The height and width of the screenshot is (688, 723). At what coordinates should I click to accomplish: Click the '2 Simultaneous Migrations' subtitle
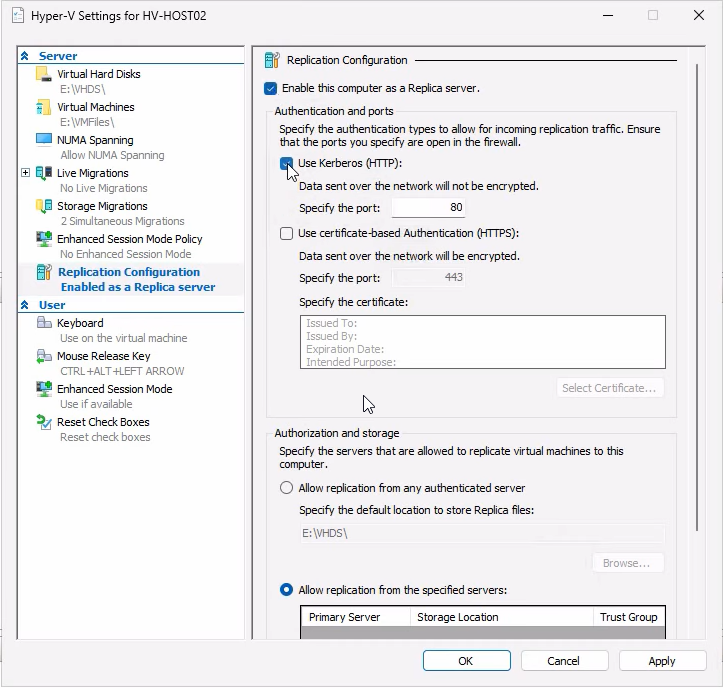coord(122,221)
